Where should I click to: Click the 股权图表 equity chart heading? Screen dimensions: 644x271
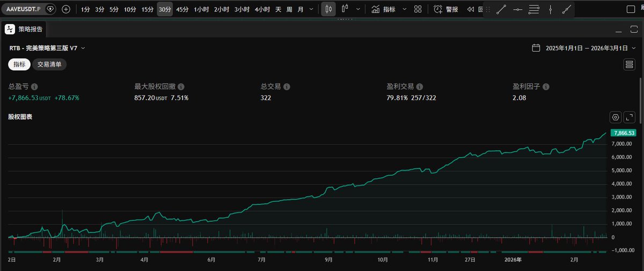point(20,116)
